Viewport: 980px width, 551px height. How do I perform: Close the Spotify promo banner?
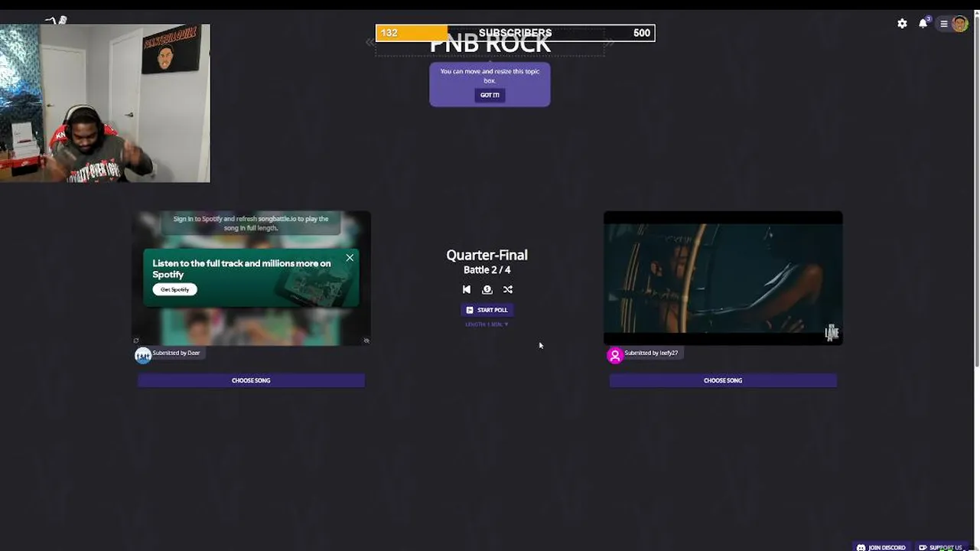click(350, 258)
